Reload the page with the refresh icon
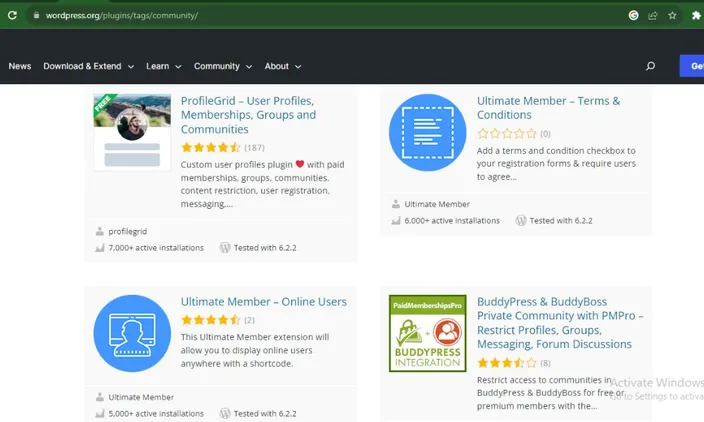 12,15
